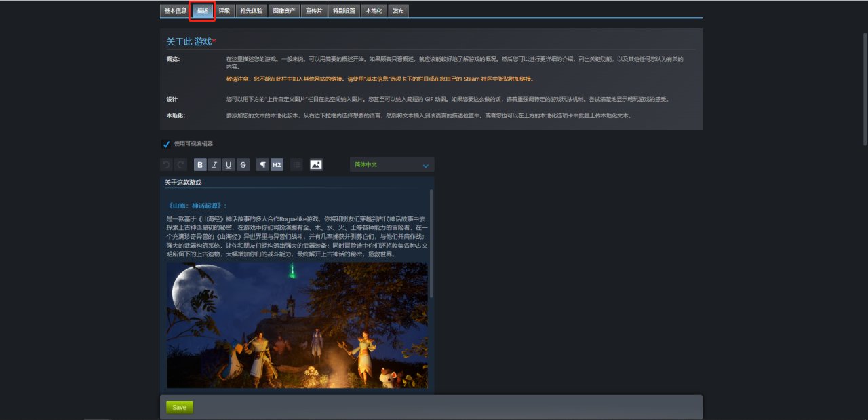This screenshot has width=868, height=420.
Task: Click the 本地化: label in description
Action: click(x=176, y=115)
